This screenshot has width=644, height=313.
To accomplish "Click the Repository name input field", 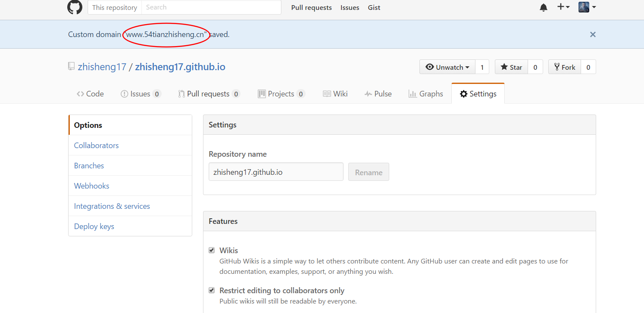I will pyautogui.click(x=276, y=172).
